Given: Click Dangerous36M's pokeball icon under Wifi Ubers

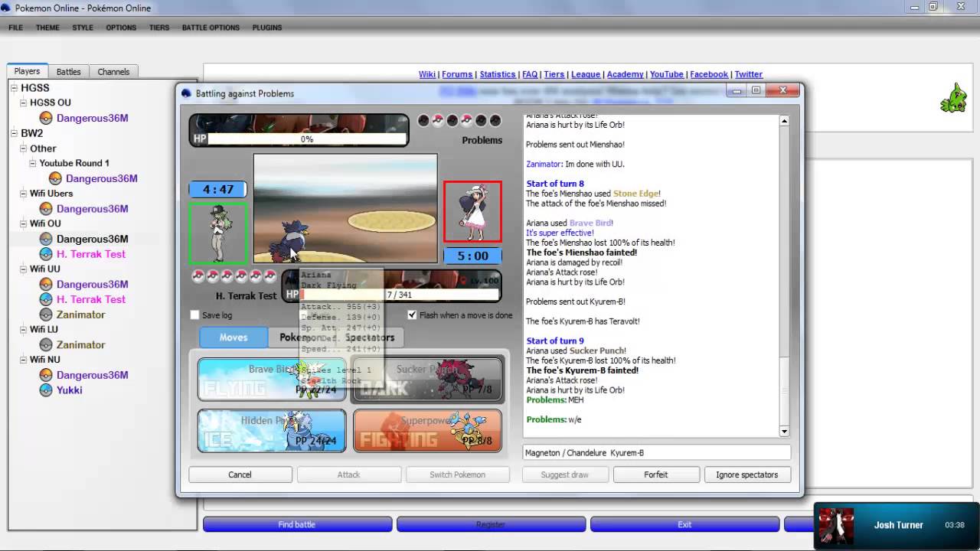Looking at the screenshot, I should coord(46,209).
